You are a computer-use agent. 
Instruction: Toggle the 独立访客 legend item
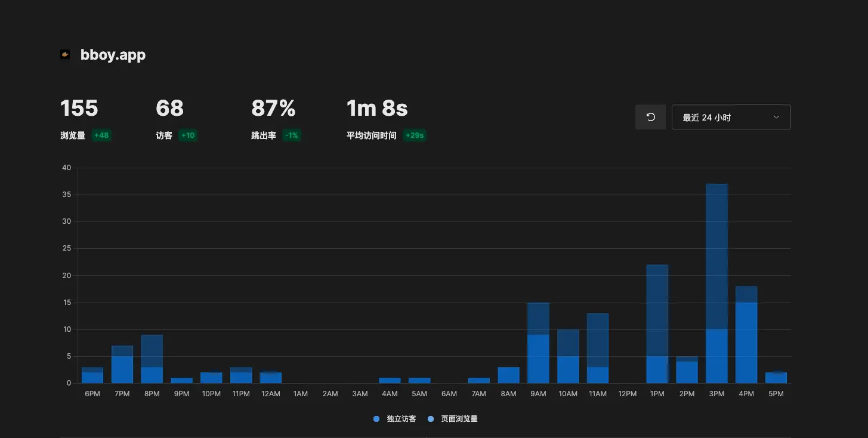point(394,419)
